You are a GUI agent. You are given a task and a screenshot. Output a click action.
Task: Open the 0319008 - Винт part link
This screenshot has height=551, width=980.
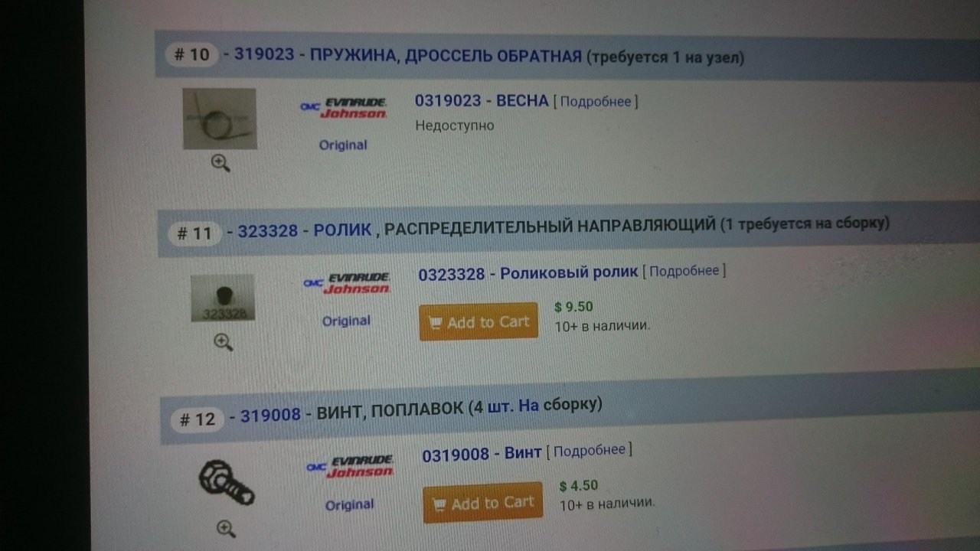tap(482, 454)
